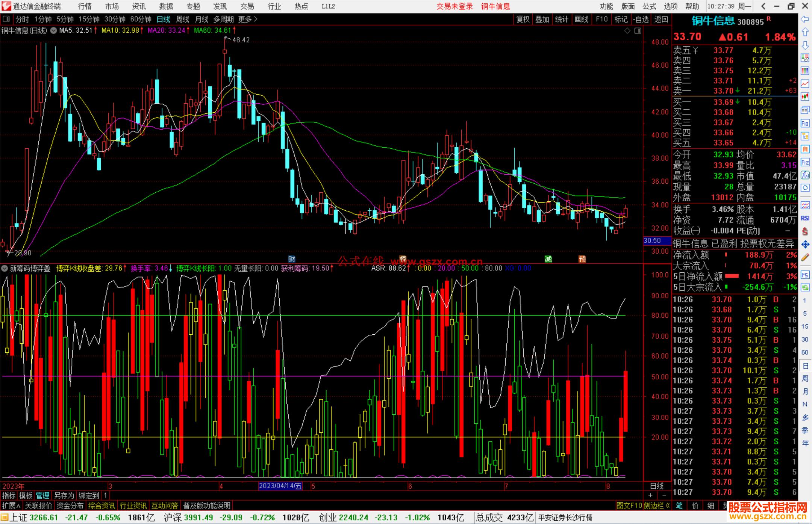The height and width of the screenshot is (524, 812).
Task: Click the 返回 button
Action: click(x=661, y=19)
